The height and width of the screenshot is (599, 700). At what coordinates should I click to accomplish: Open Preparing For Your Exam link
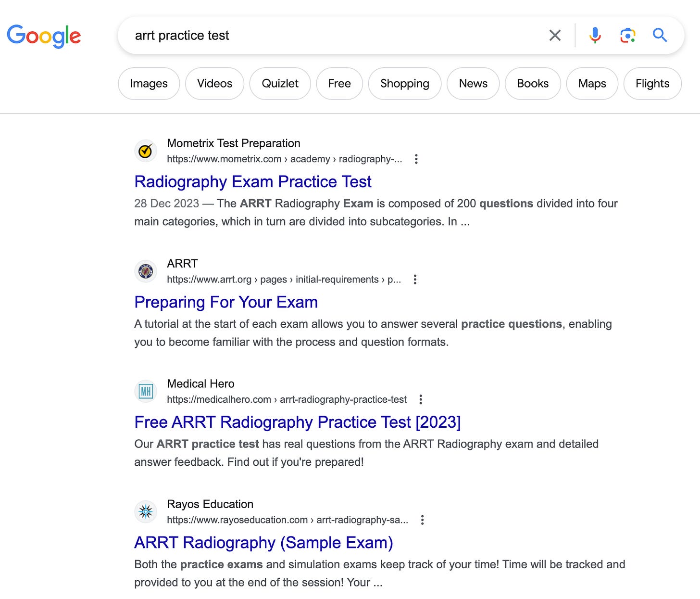click(x=226, y=302)
